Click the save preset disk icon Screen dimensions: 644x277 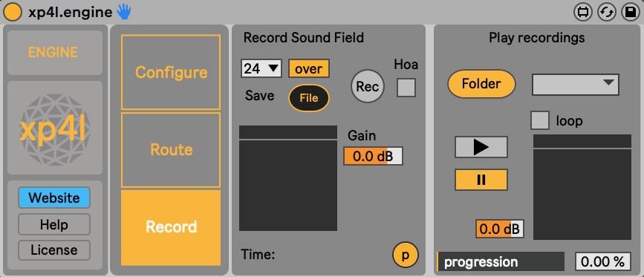tap(629, 13)
